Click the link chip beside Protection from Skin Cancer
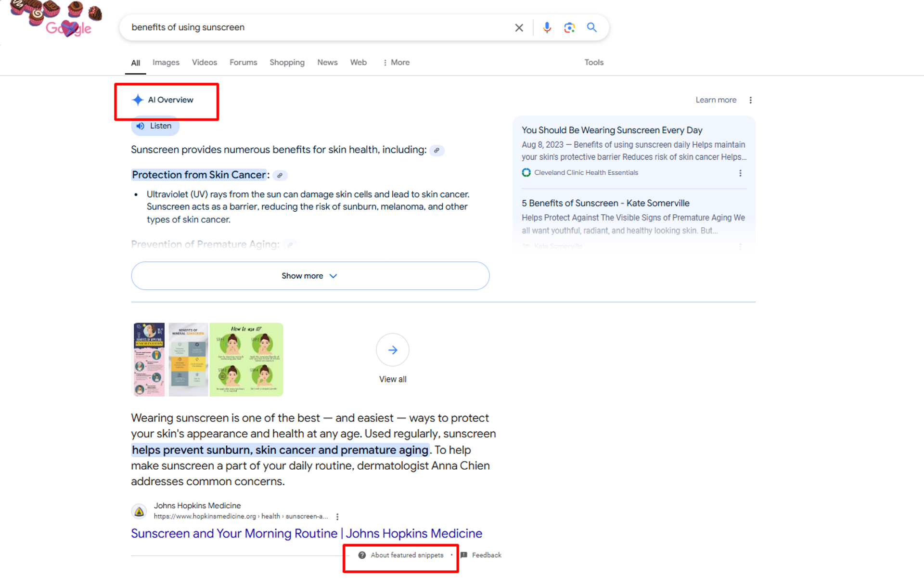 pyautogui.click(x=280, y=175)
